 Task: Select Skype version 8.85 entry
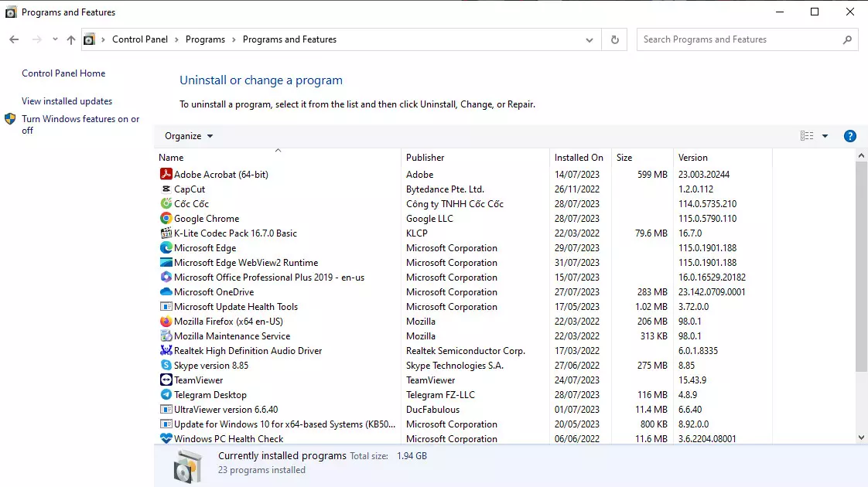point(211,365)
